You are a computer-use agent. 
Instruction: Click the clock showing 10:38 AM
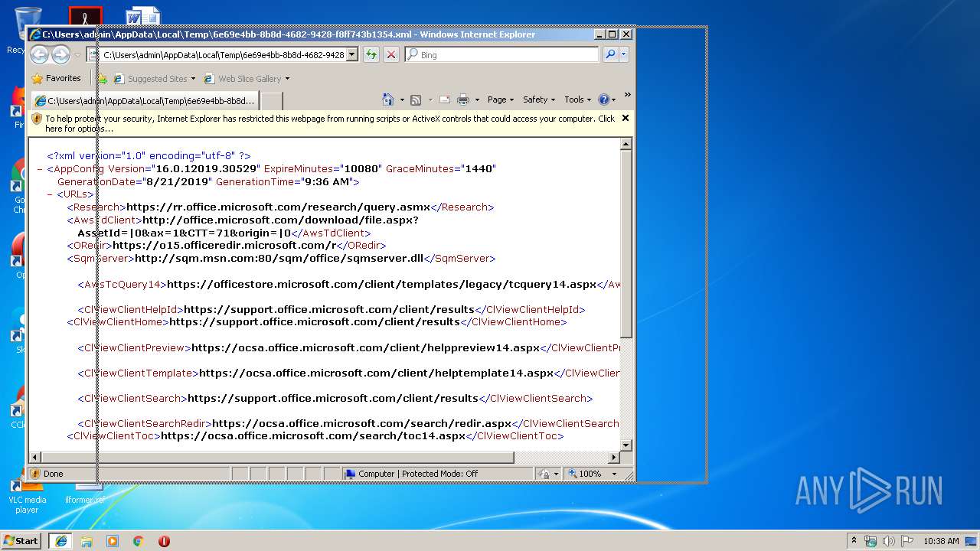pos(941,541)
